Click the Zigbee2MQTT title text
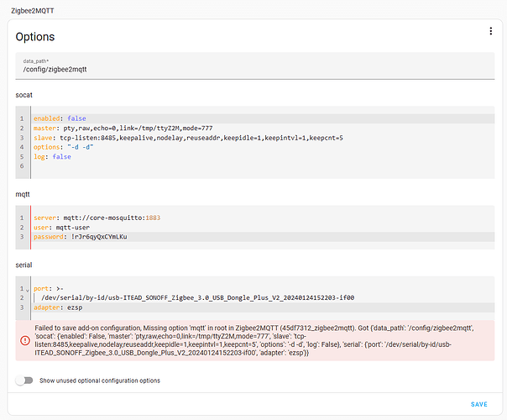 (33, 11)
